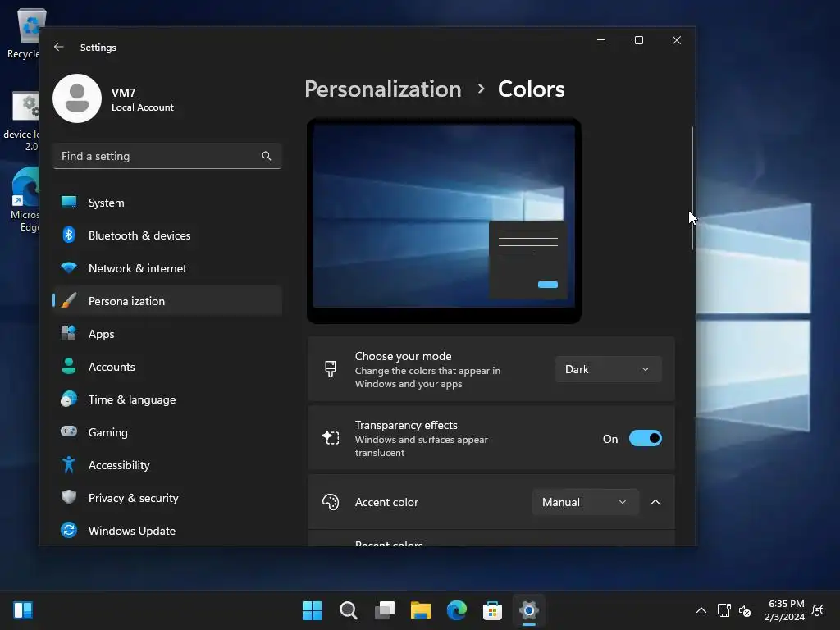Open the System settings category
Screen dimensions: 840x630
pos(167,203)
